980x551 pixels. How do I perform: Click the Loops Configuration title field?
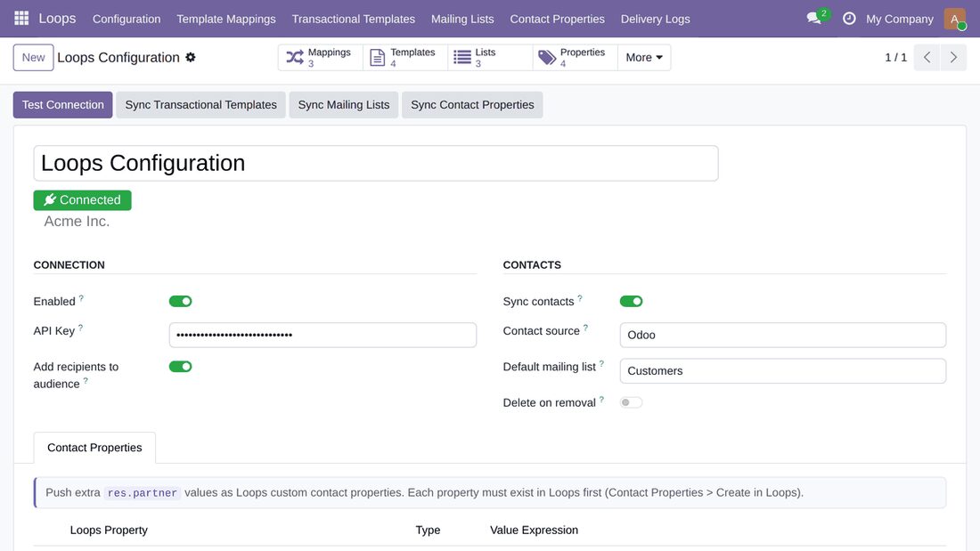[376, 163]
